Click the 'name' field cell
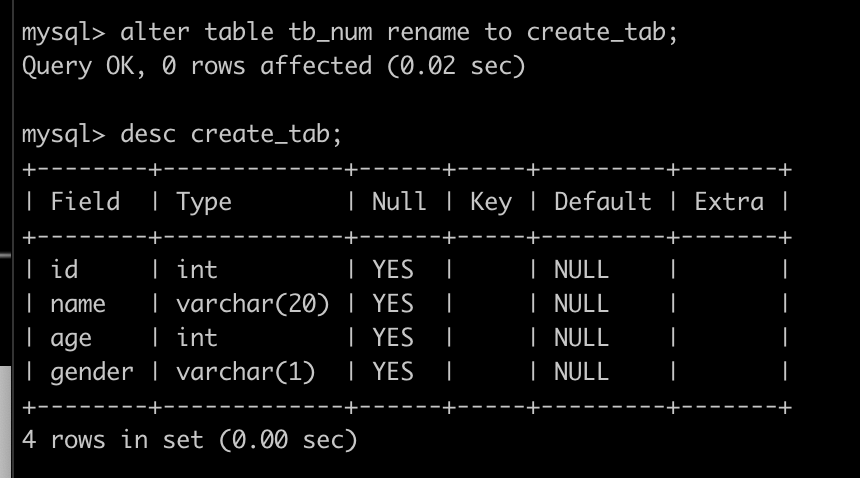The image size is (860, 478). pos(77,304)
